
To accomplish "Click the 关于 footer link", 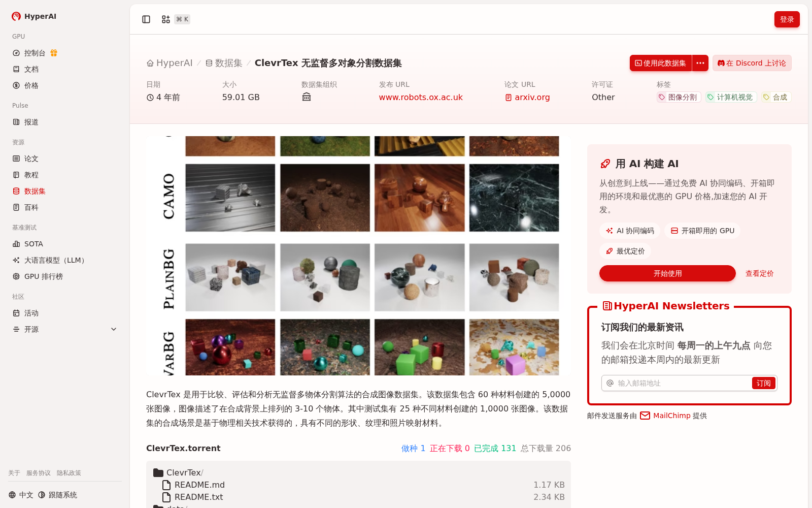I will click(14, 473).
